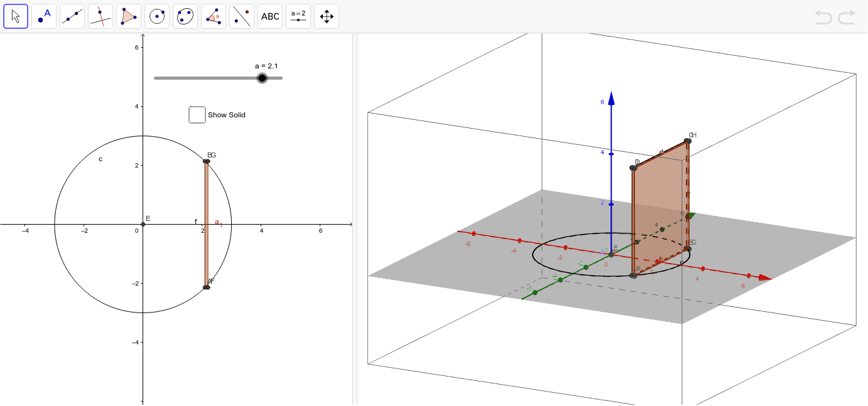Select the Move tool

click(x=16, y=16)
